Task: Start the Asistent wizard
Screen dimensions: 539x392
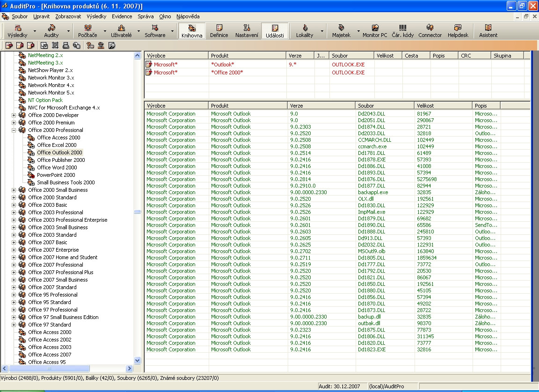Action: coord(488,31)
